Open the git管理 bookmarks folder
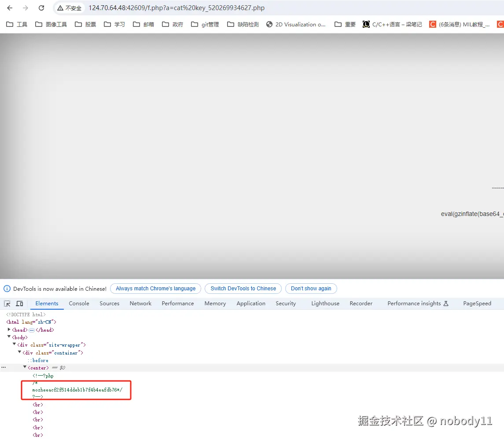Image resolution: width=504 pixels, height=439 pixels. pyautogui.click(x=205, y=24)
